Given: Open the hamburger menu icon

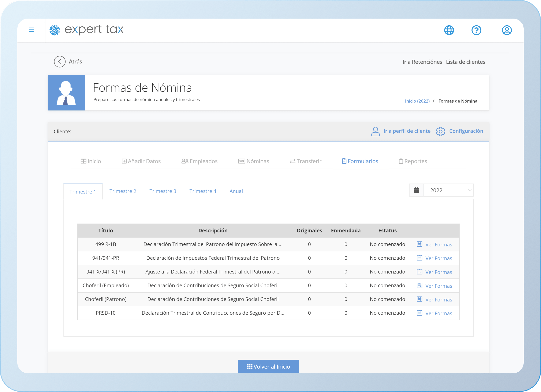Looking at the screenshot, I should pyautogui.click(x=31, y=30).
